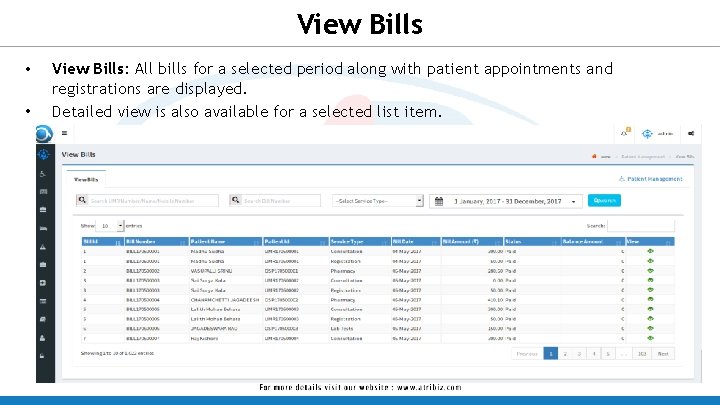Click the top dashboard icon in sidebar
Screen dimensions: 720x405
pyautogui.click(x=44, y=154)
